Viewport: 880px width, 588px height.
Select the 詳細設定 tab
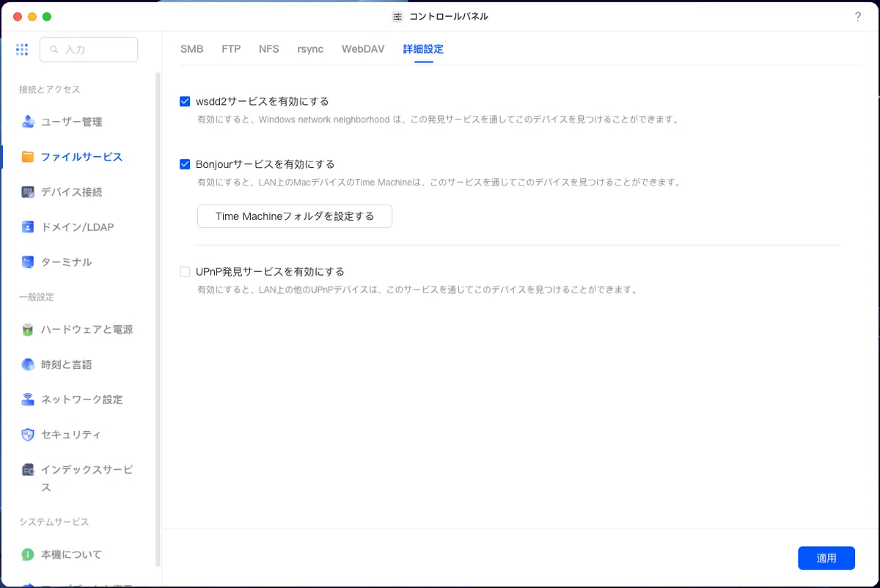pyautogui.click(x=423, y=49)
